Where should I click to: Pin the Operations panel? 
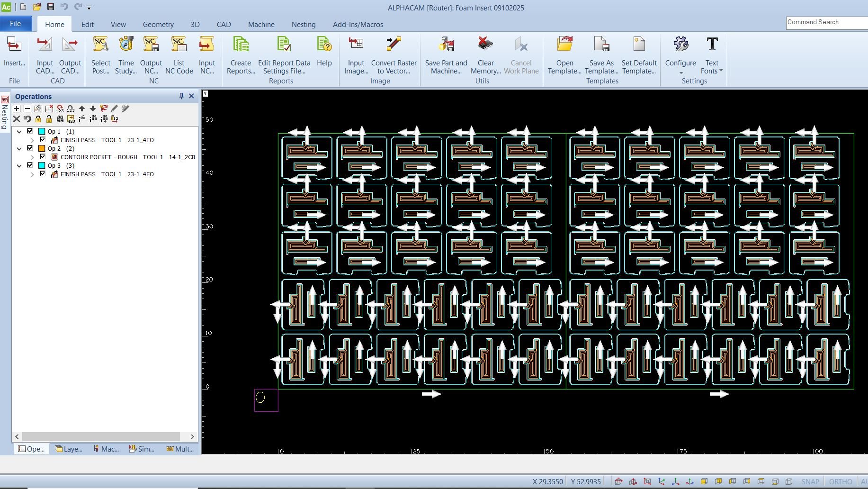pos(181,96)
